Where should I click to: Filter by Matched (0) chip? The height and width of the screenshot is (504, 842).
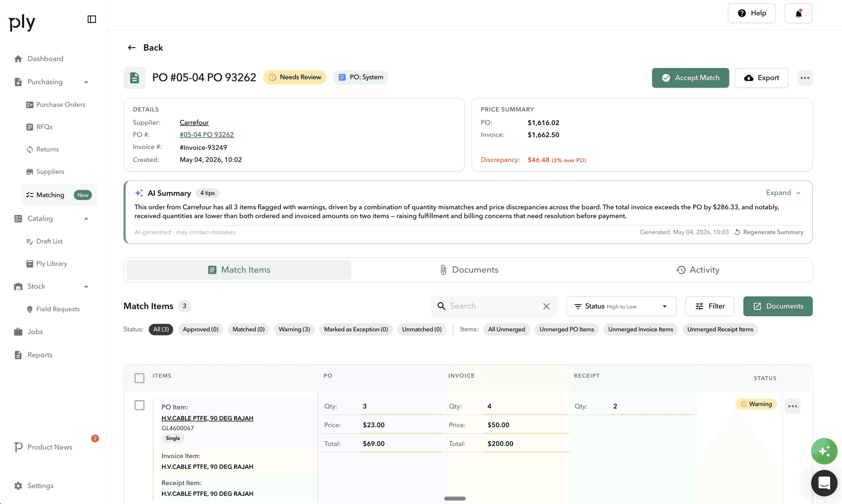248,330
